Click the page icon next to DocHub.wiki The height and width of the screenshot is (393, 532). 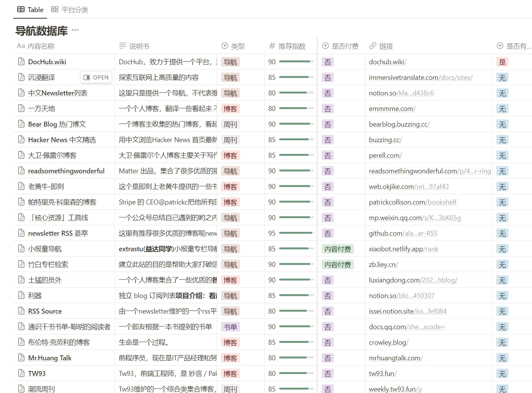pyautogui.click(x=21, y=61)
